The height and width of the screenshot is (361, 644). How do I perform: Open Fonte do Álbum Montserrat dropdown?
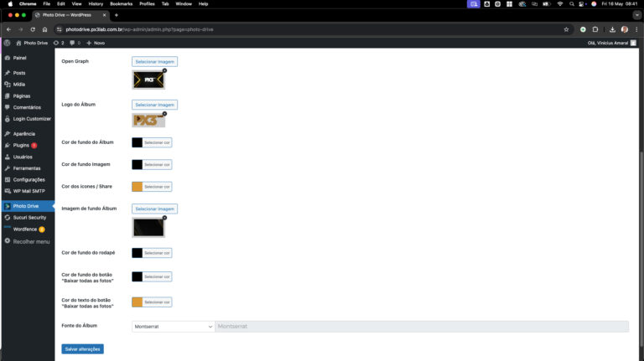[x=174, y=327]
